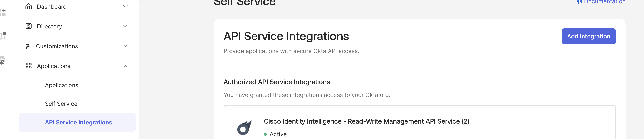This screenshot has width=644, height=139.
Task: Click the Active status label
Action: [x=278, y=134]
